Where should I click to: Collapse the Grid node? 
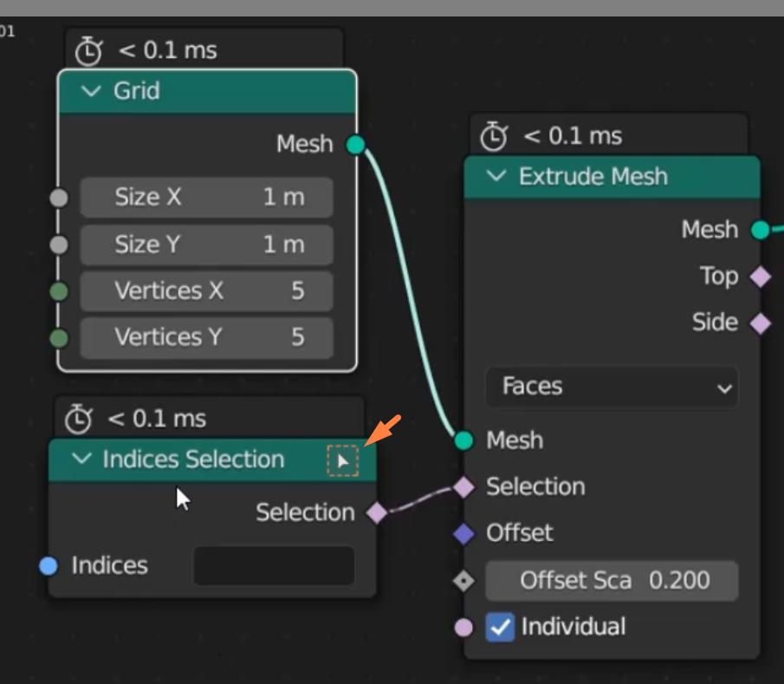pyautogui.click(x=91, y=91)
